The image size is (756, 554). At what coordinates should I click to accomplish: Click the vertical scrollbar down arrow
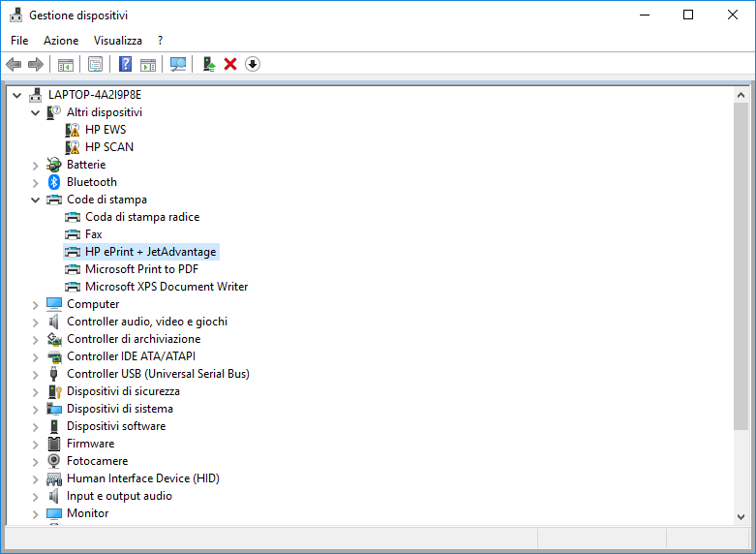(741, 515)
